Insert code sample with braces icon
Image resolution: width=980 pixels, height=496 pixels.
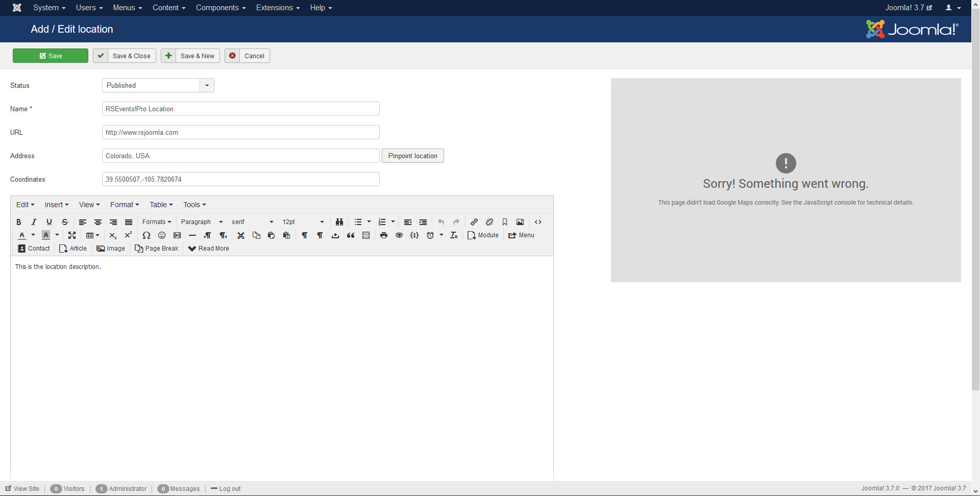click(414, 235)
